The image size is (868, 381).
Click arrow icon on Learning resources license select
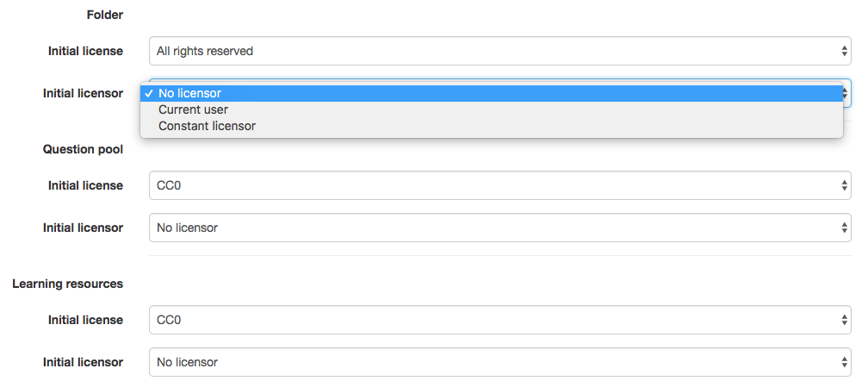(x=845, y=320)
